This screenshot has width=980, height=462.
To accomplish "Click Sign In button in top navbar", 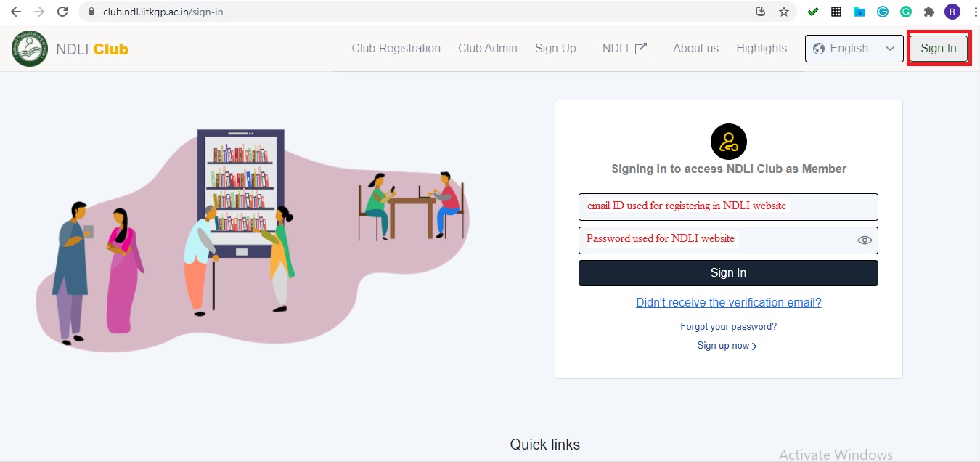I will (x=939, y=49).
